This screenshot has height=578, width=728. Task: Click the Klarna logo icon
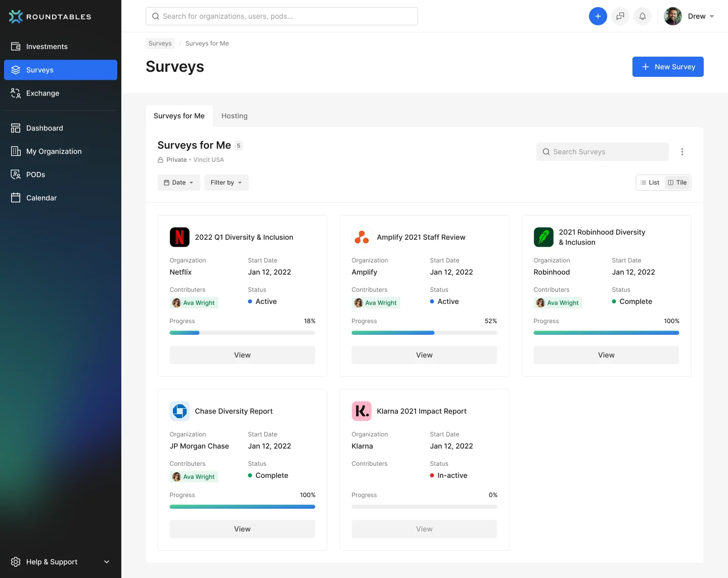click(361, 411)
